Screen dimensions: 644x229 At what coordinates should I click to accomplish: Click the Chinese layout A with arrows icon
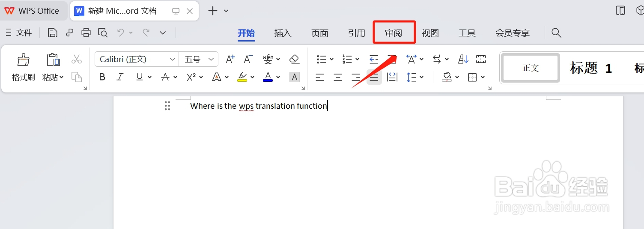[x=411, y=59]
